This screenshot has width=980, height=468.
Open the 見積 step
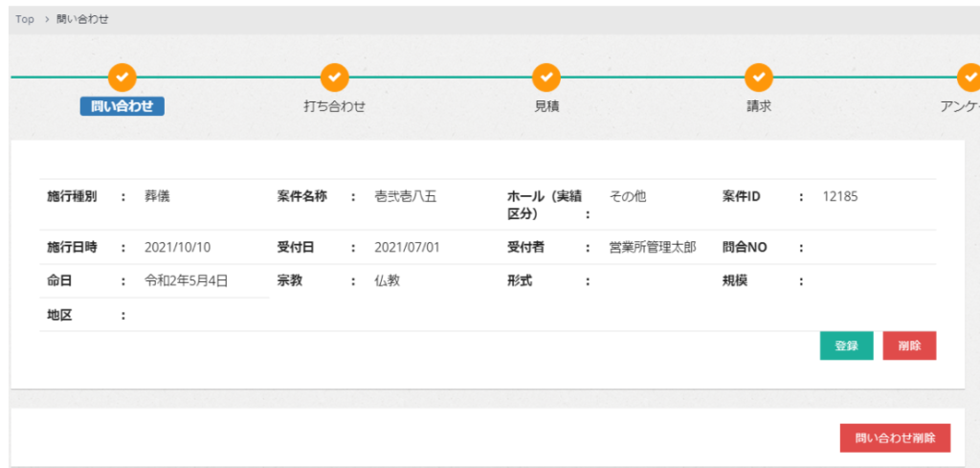coord(546,106)
